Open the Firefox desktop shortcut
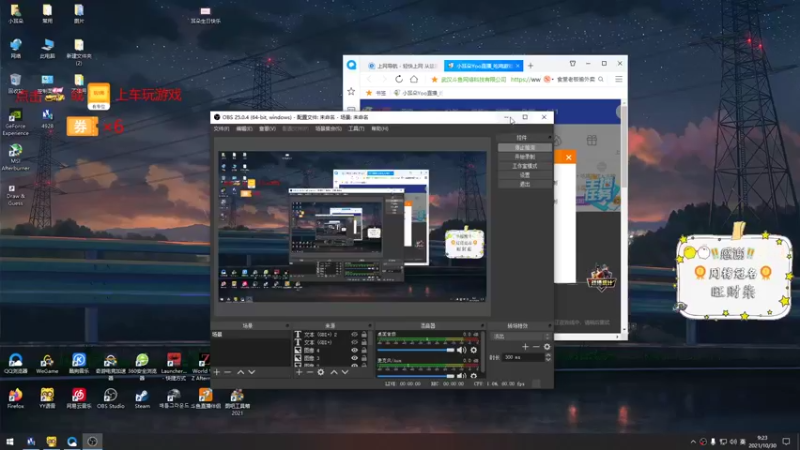800x450 pixels. pyautogui.click(x=15, y=399)
